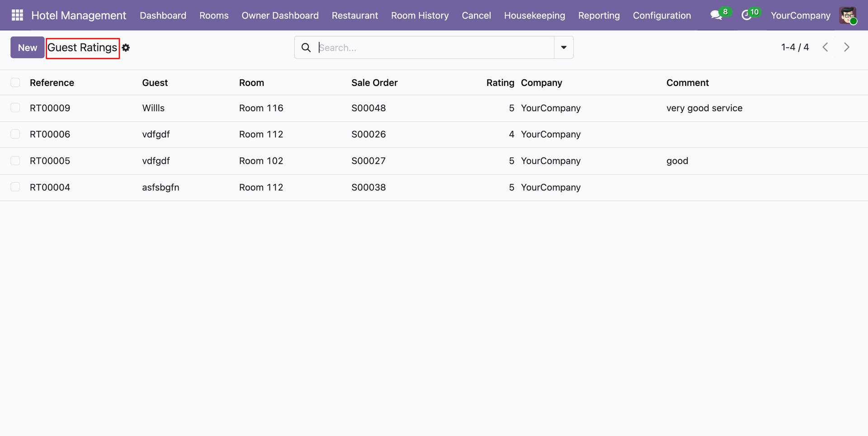Go to previous page arrow

coord(826,47)
